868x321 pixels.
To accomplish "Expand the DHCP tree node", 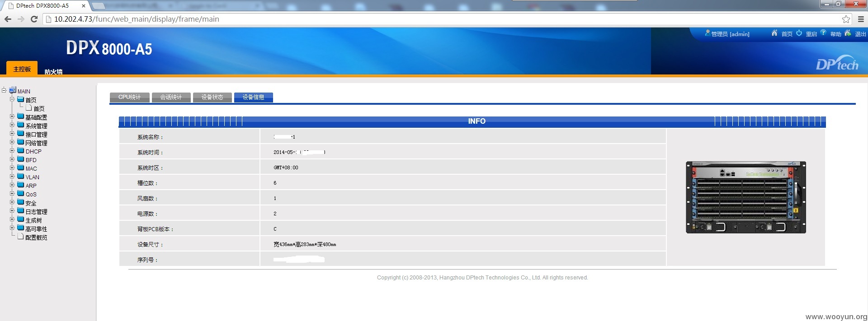I will click(12, 151).
